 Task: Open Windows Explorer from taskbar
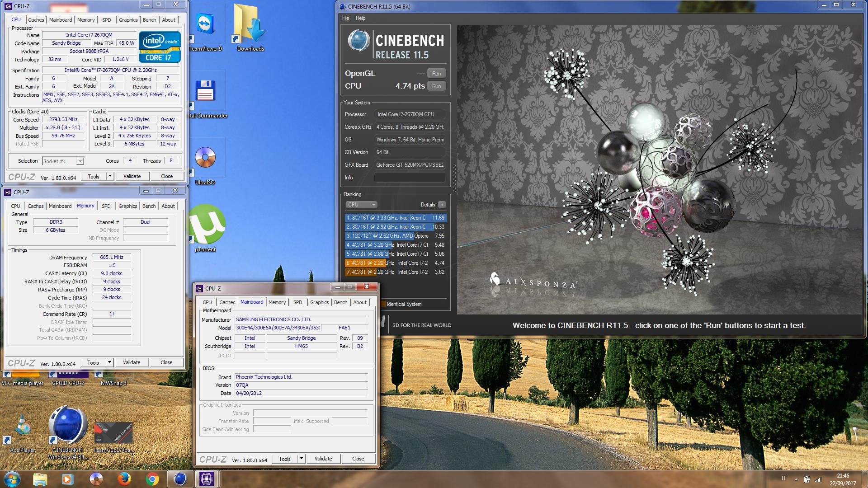pyautogui.click(x=40, y=479)
